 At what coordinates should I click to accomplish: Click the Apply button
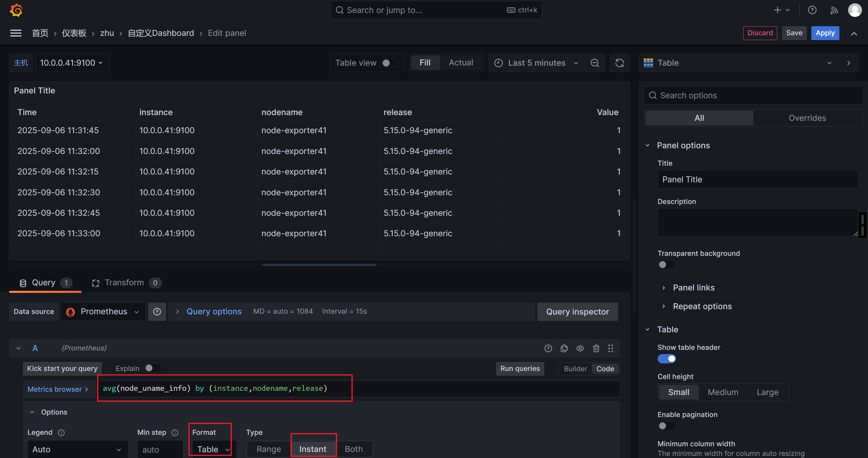click(825, 33)
